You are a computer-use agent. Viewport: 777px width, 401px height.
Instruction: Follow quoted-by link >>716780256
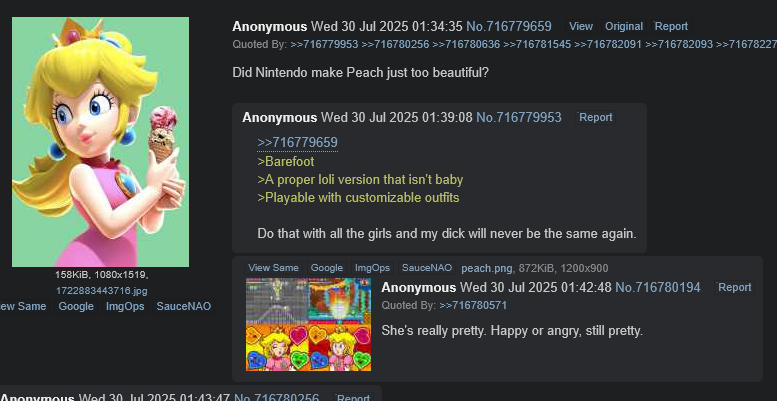click(x=395, y=44)
